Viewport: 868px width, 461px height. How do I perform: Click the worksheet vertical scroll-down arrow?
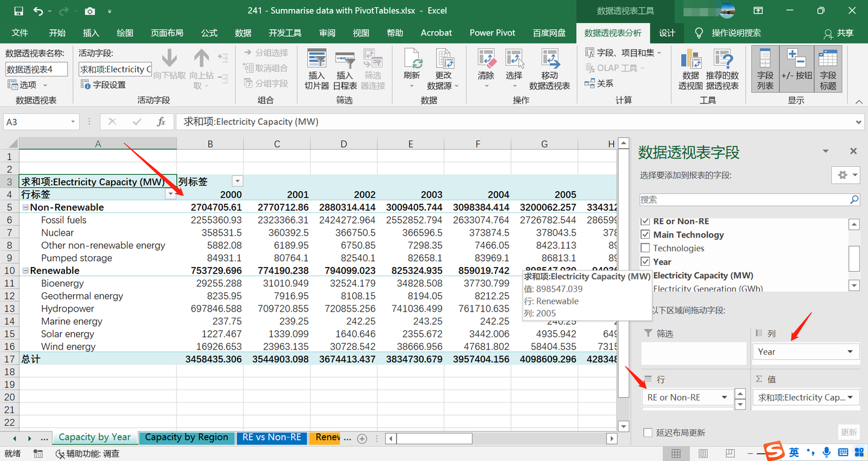click(623, 425)
